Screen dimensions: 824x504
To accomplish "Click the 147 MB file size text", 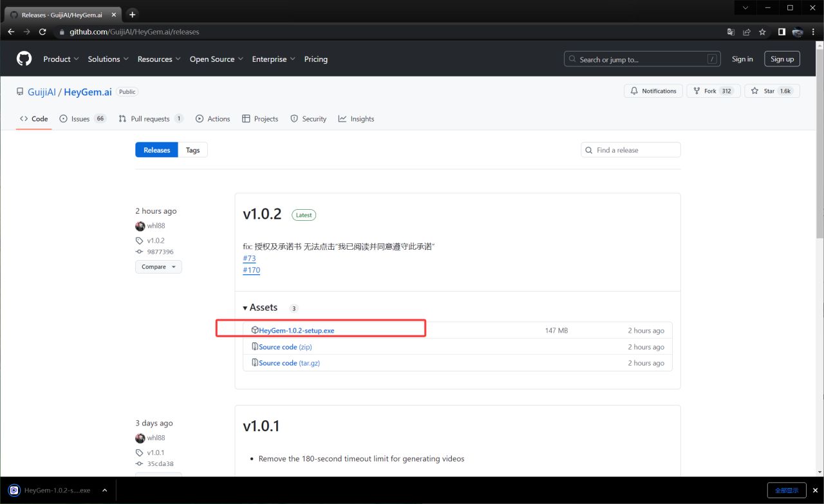I will click(x=556, y=330).
